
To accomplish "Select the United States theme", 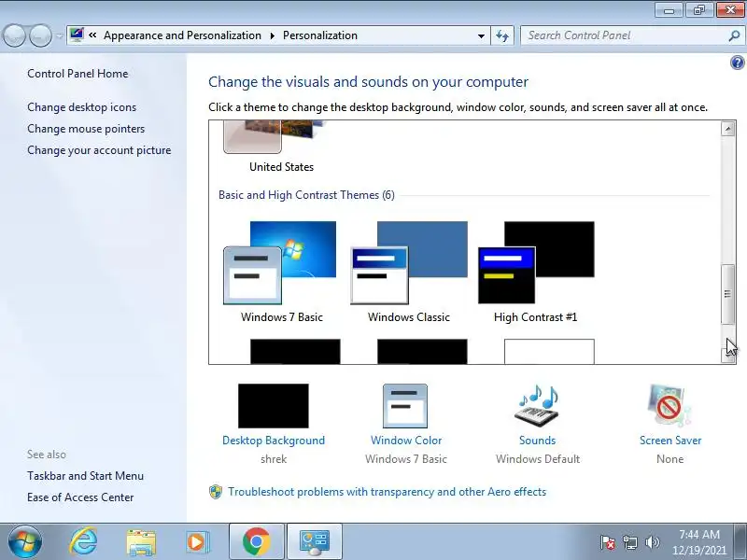I will 281,147.
